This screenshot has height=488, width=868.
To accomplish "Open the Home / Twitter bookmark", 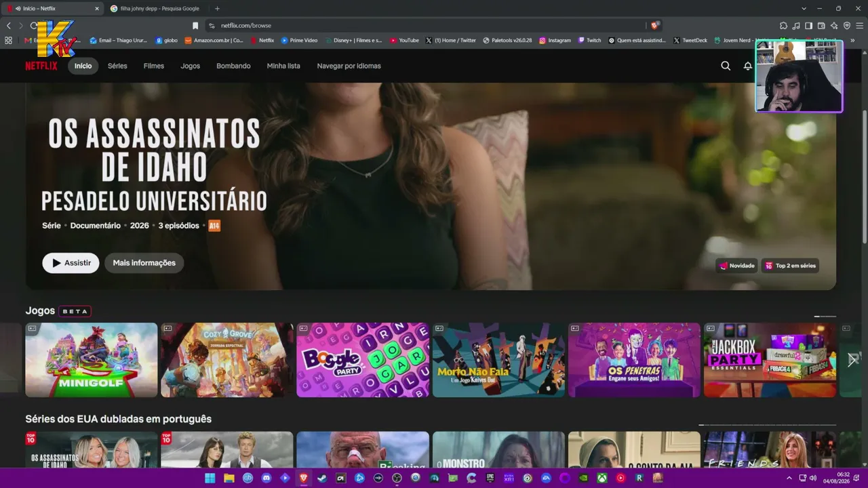I will tap(451, 41).
